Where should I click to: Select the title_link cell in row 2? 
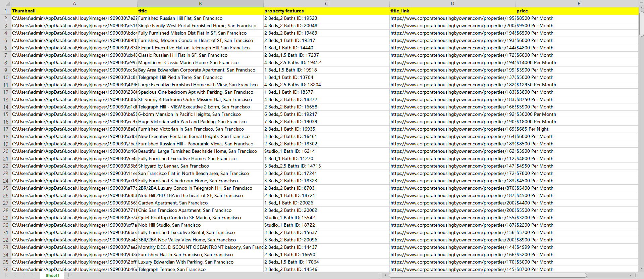point(452,18)
